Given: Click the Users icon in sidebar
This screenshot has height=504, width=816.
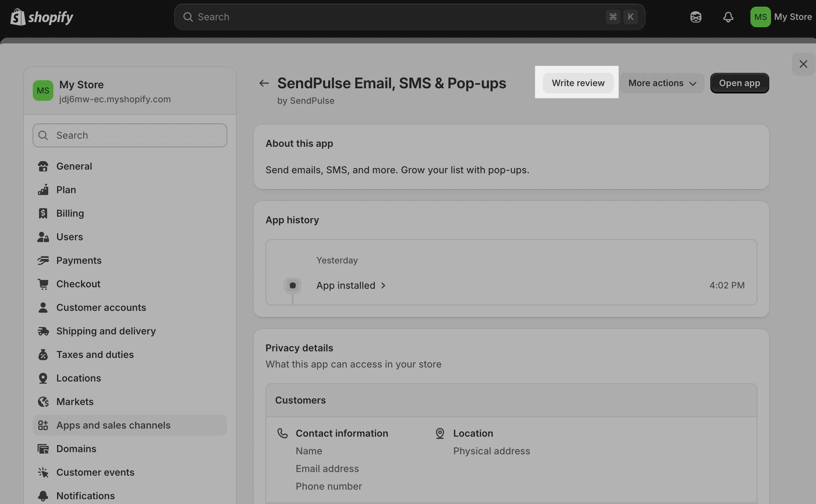Looking at the screenshot, I should (x=43, y=237).
